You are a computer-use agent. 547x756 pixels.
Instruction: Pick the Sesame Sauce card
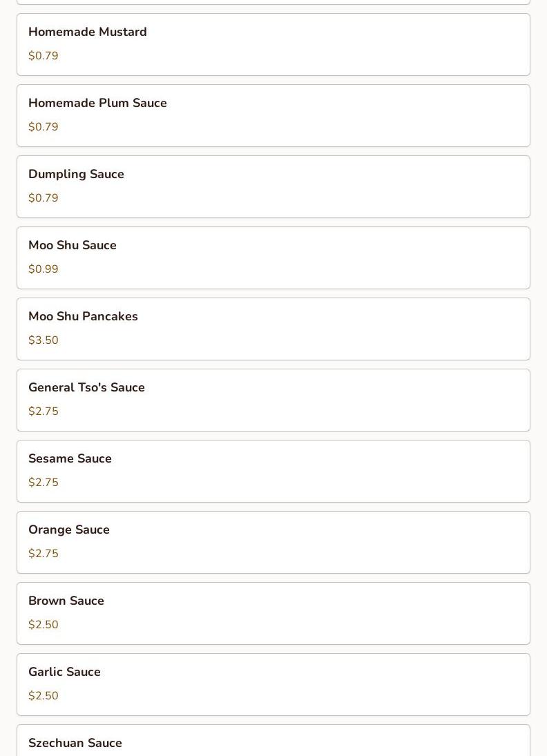coord(273,471)
